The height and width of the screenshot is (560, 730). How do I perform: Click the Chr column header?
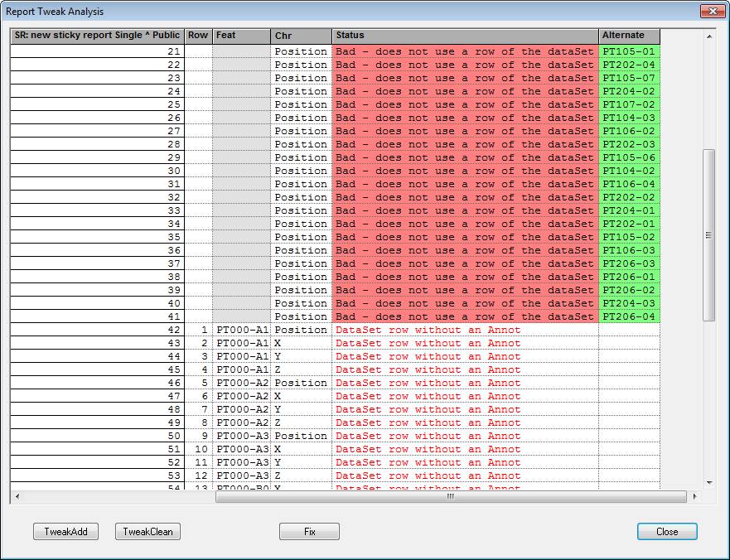(x=301, y=36)
